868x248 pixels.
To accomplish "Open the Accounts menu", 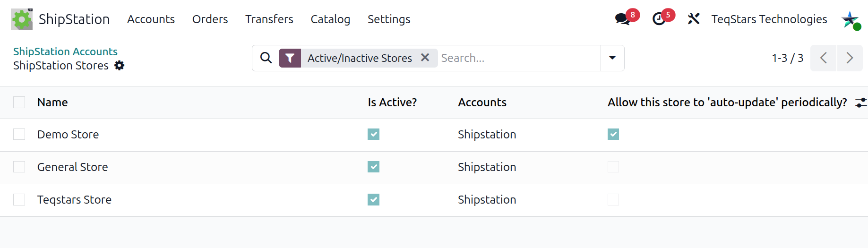I will click(x=151, y=19).
